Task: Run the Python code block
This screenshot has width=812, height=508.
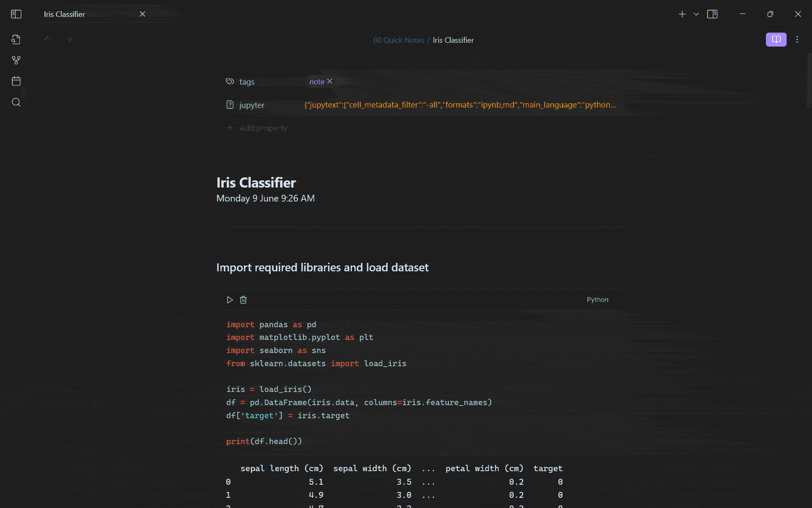Action: tap(230, 300)
